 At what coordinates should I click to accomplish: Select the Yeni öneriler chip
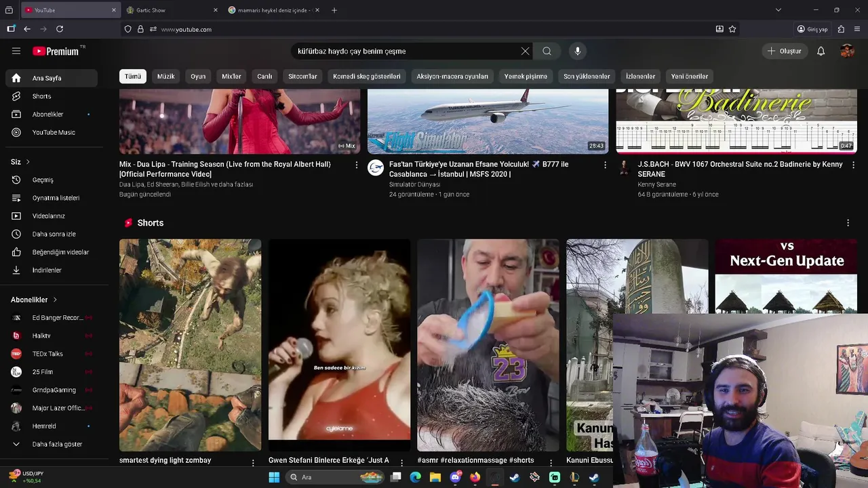[x=690, y=77]
